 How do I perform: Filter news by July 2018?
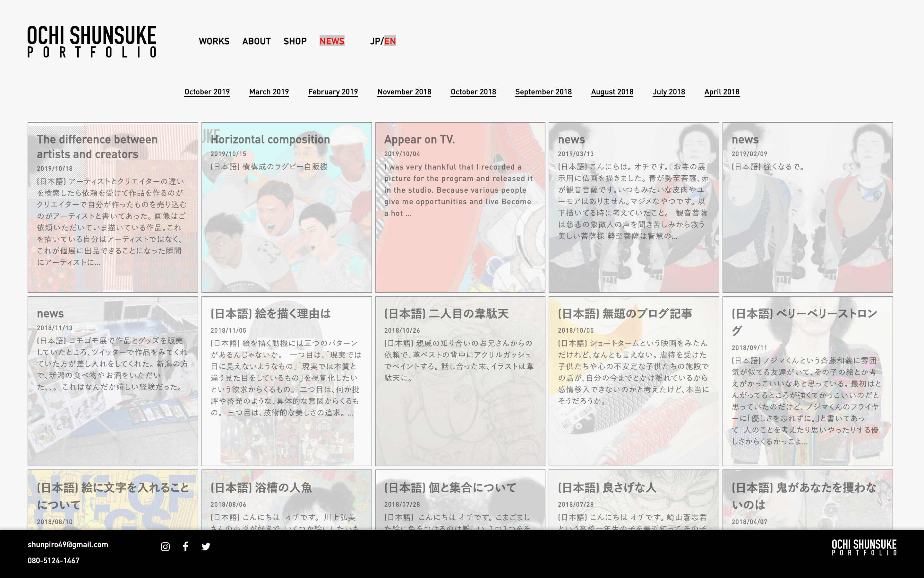669,92
